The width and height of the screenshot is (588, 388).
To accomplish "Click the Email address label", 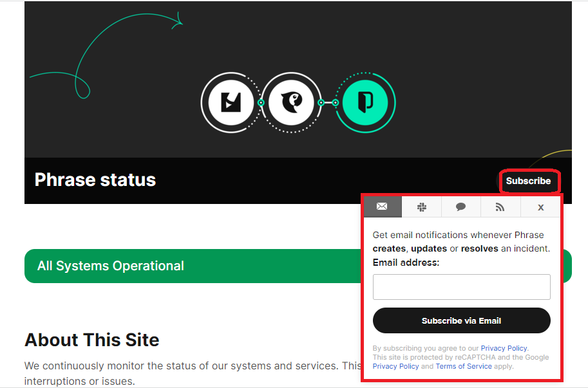I will point(406,263).
